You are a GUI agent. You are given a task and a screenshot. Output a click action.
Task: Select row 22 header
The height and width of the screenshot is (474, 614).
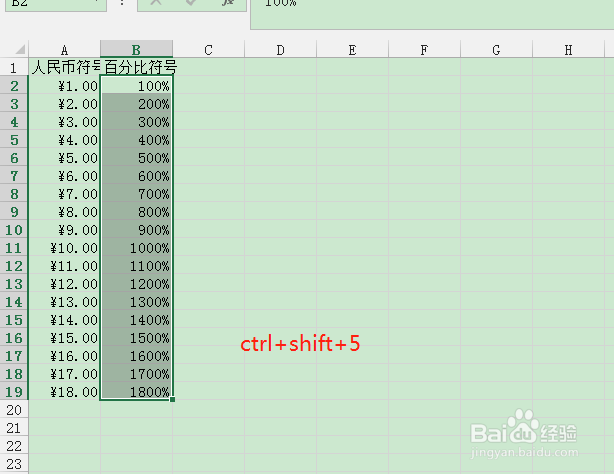click(14, 446)
